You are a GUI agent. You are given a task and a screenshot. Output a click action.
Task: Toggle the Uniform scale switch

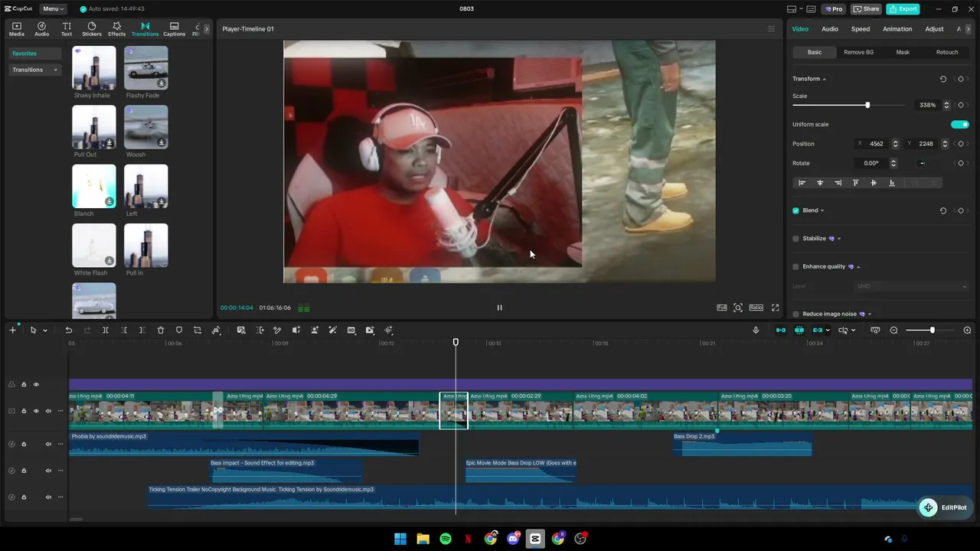pos(959,125)
